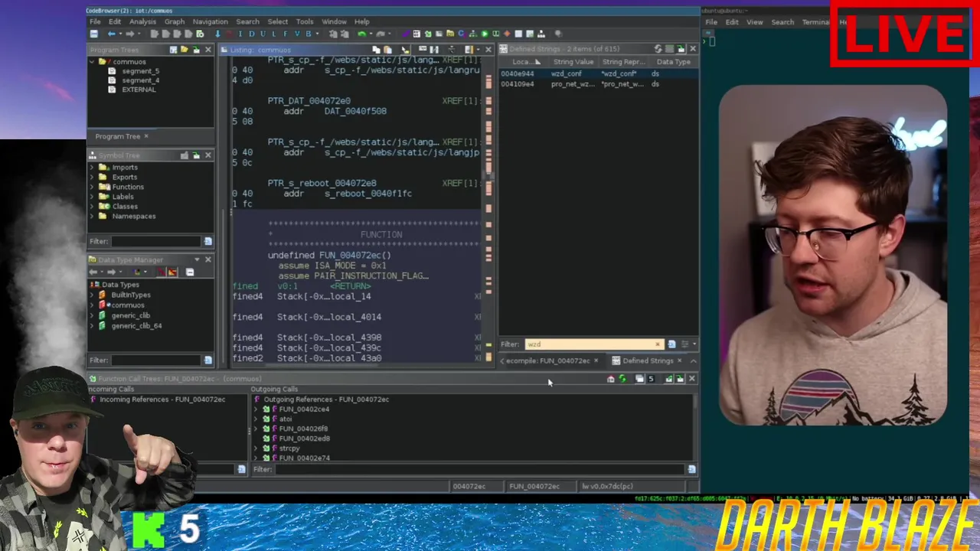The width and height of the screenshot is (980, 551).
Task: Click the collapse all icon in Data Type Manager toolbar
Action: 190,272
